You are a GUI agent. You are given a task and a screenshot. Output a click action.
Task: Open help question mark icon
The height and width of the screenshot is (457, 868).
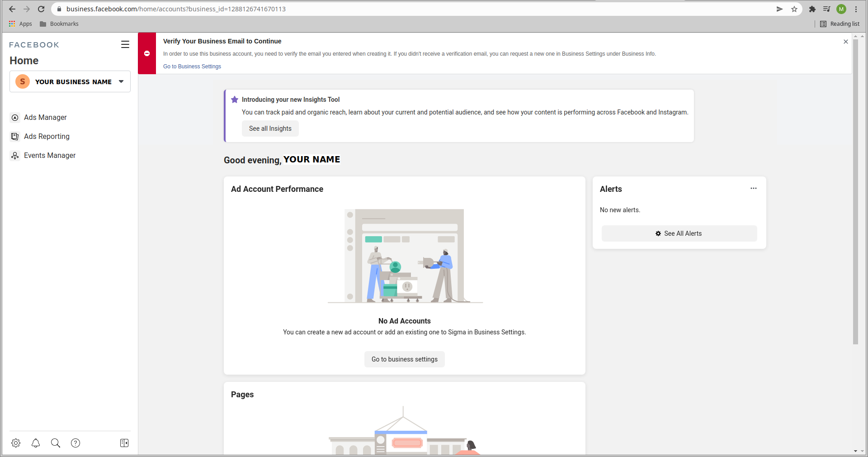[75, 443]
